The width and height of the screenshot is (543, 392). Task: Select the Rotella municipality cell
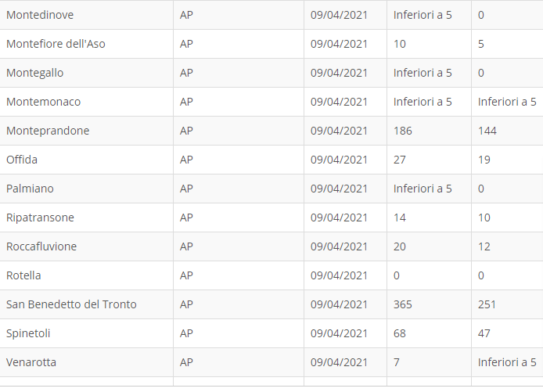pyautogui.click(x=23, y=275)
